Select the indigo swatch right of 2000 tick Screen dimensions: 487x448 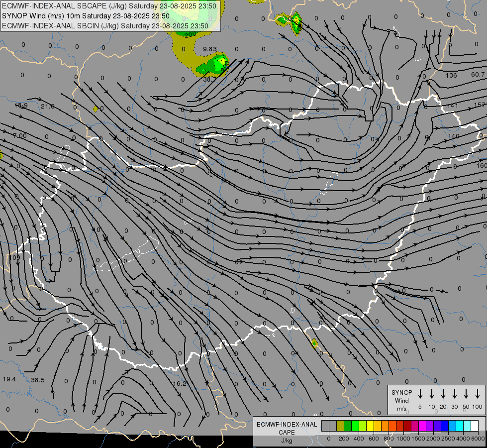pyautogui.click(x=437, y=426)
